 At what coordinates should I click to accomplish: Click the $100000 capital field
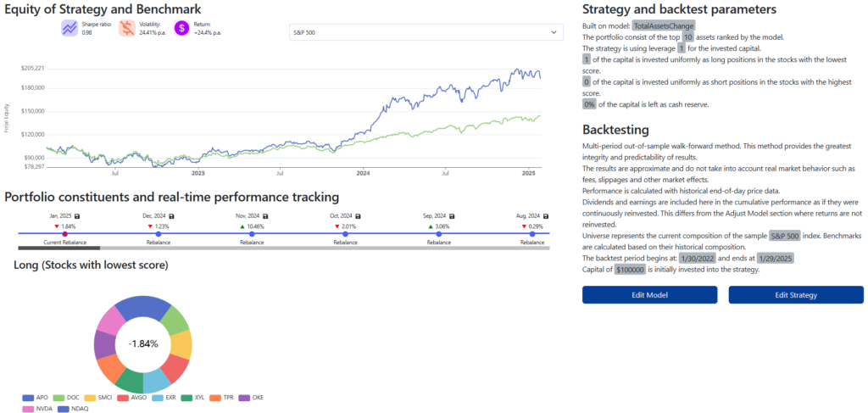coord(630,269)
